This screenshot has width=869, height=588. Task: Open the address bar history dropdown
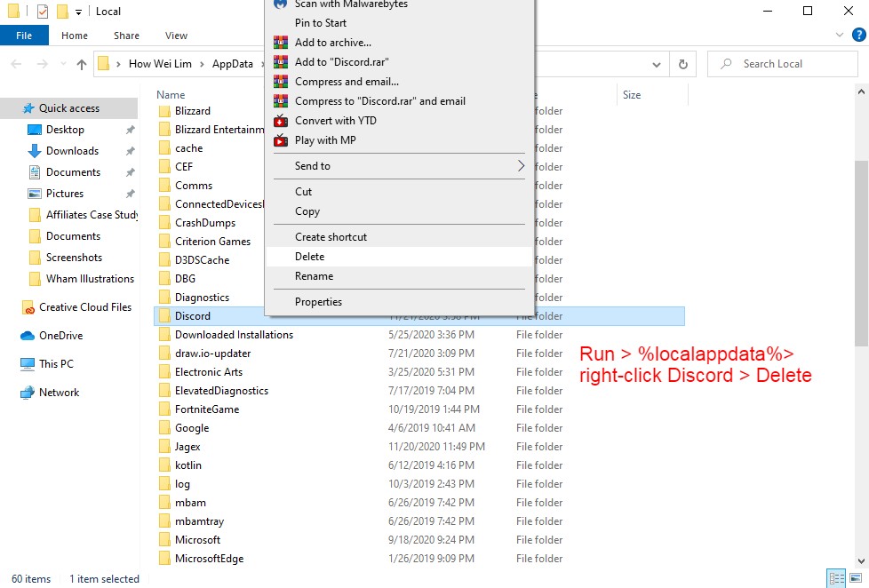(657, 64)
